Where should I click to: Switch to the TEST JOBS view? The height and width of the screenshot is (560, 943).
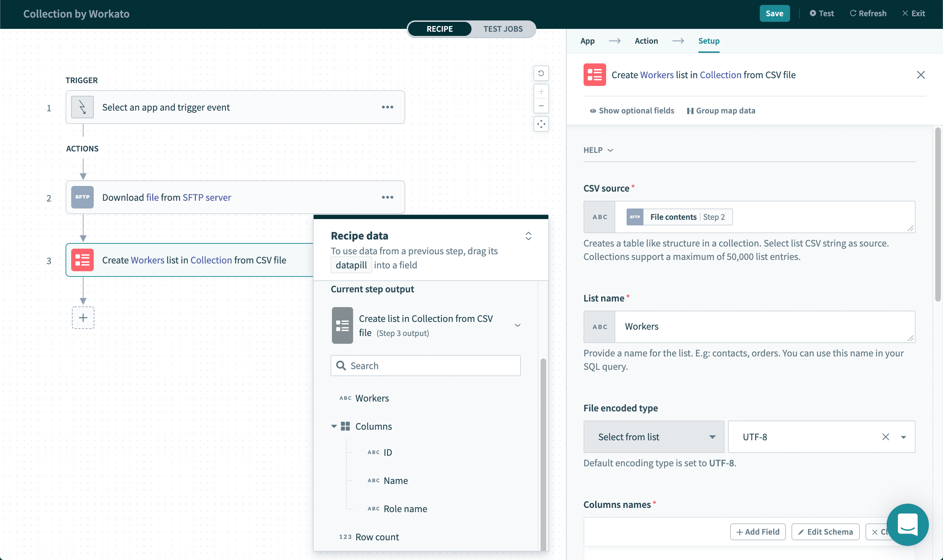tap(503, 29)
